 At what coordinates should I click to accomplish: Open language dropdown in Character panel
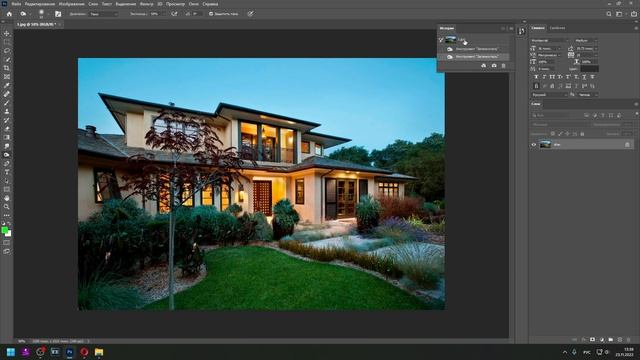[549, 95]
